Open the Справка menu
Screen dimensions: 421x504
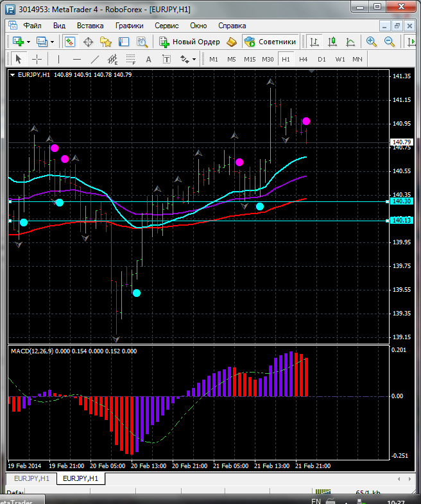pos(232,26)
